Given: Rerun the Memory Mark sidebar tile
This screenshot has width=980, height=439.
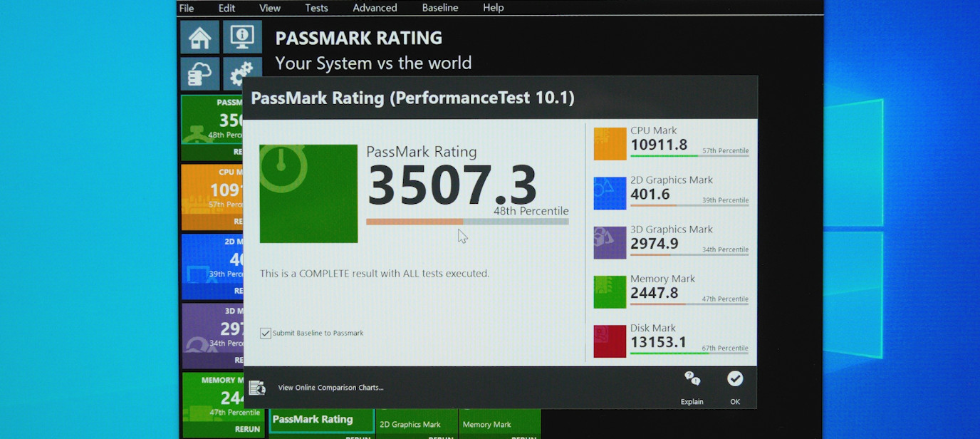Looking at the screenshot, I should 247,429.
